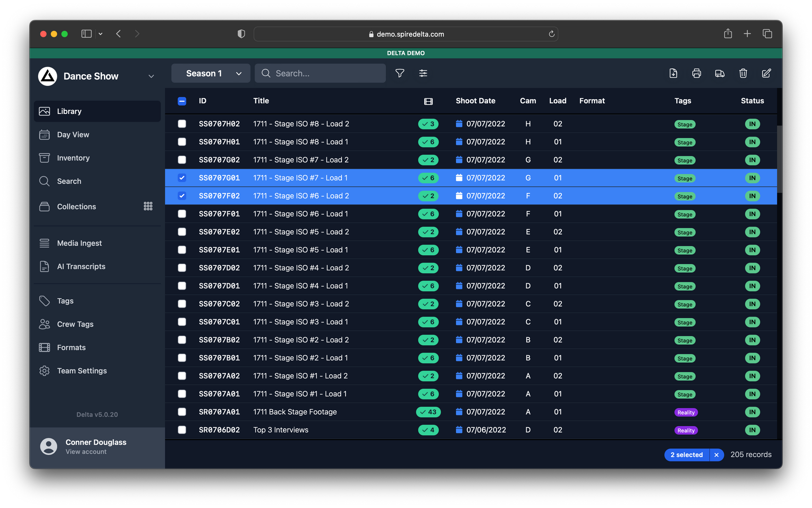The image size is (812, 508).
Task: Open the Collections grid view icon
Action: coord(148,206)
